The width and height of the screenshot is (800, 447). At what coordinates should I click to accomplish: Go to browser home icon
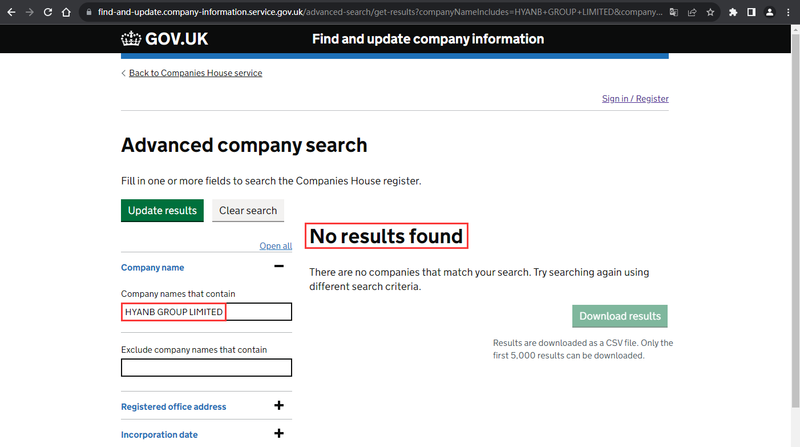click(66, 12)
